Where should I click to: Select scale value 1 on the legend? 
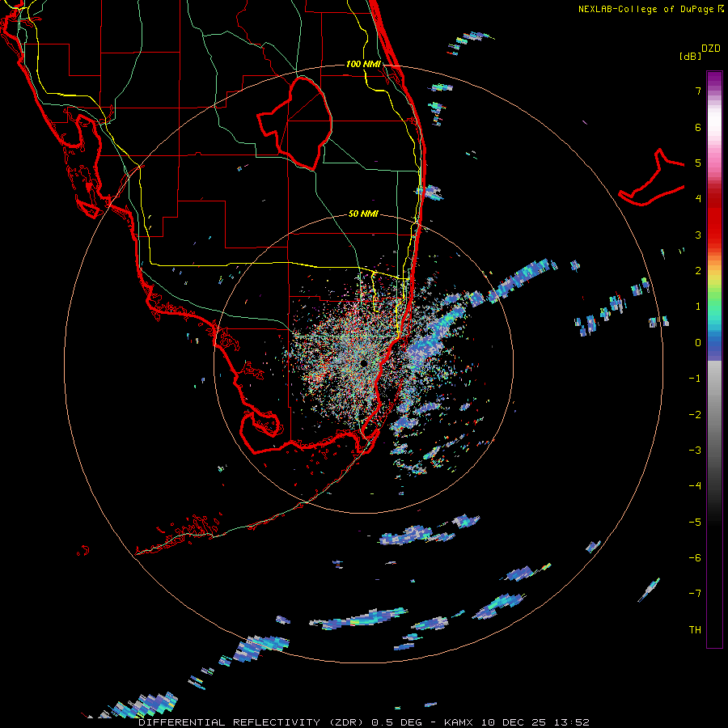(x=698, y=307)
